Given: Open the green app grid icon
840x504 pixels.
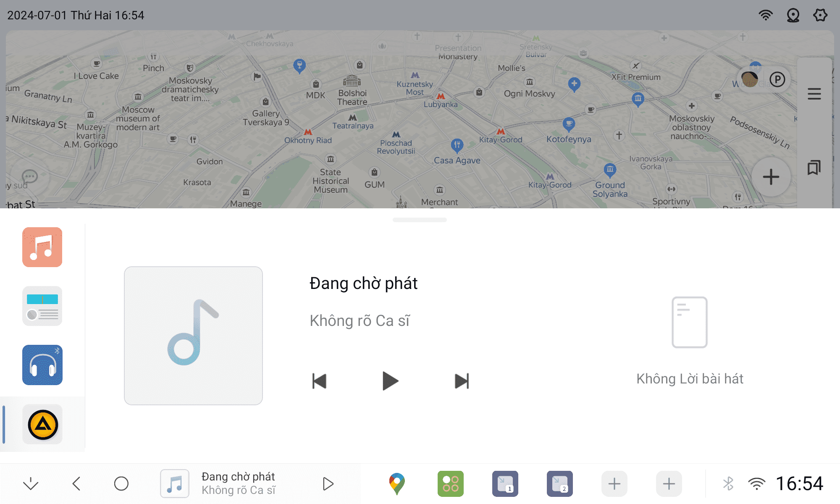Looking at the screenshot, I should tap(450, 483).
